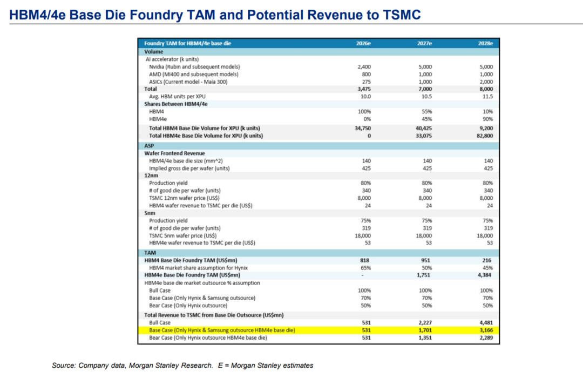Viewport: 583px width, 392px height.
Task: Select the 'Shares Between HBM4/4e' subheading
Action: coord(176,104)
